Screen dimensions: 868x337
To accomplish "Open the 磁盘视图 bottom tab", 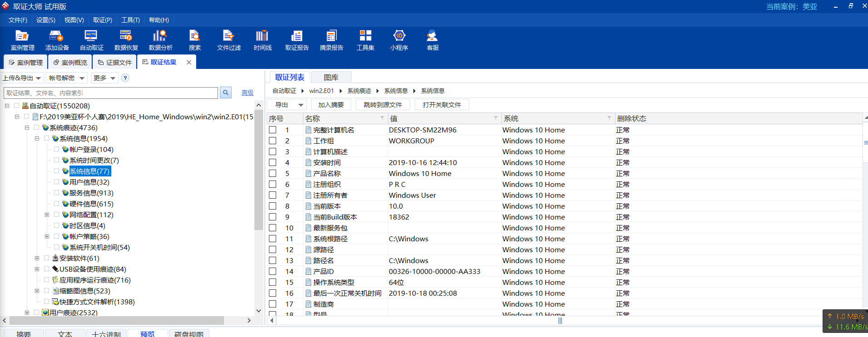I will (x=189, y=334).
